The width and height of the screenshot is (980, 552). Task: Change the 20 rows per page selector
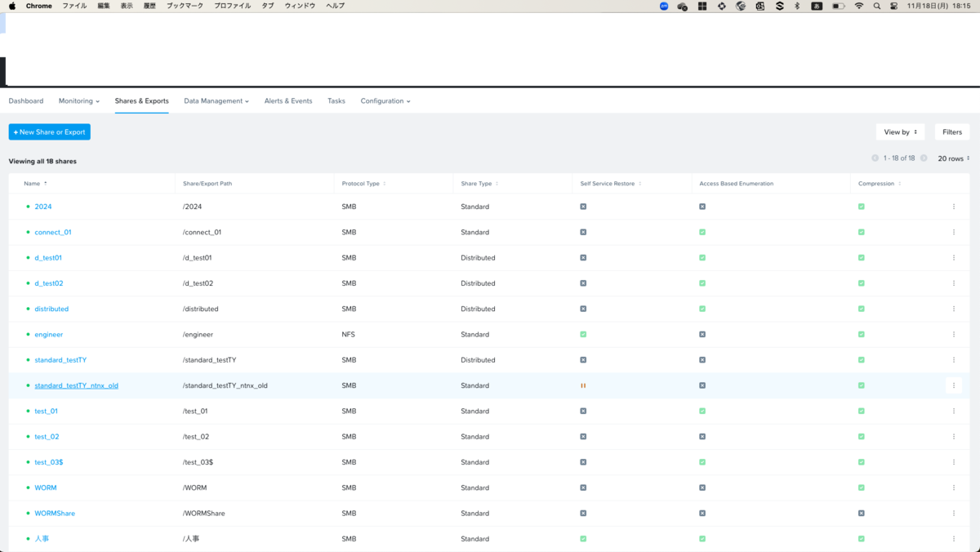point(954,158)
